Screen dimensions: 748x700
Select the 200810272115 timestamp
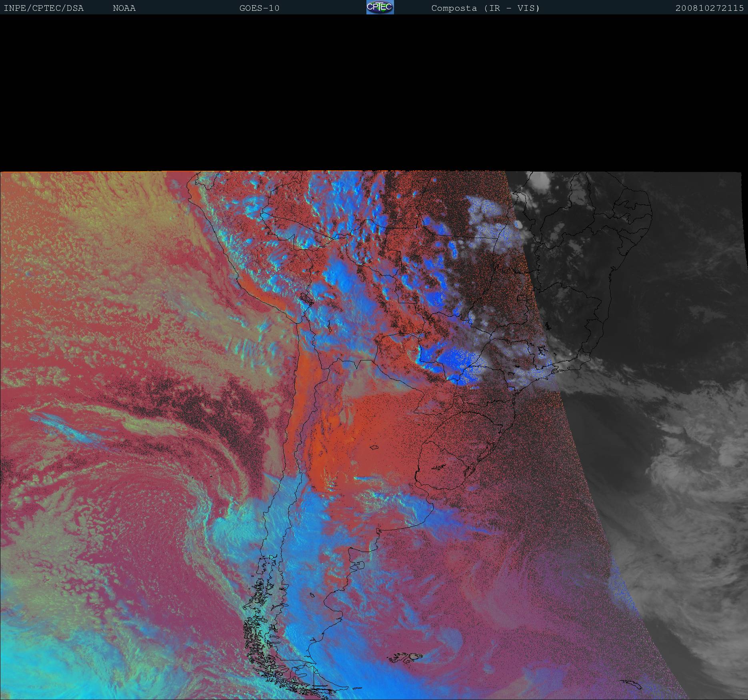(x=709, y=8)
